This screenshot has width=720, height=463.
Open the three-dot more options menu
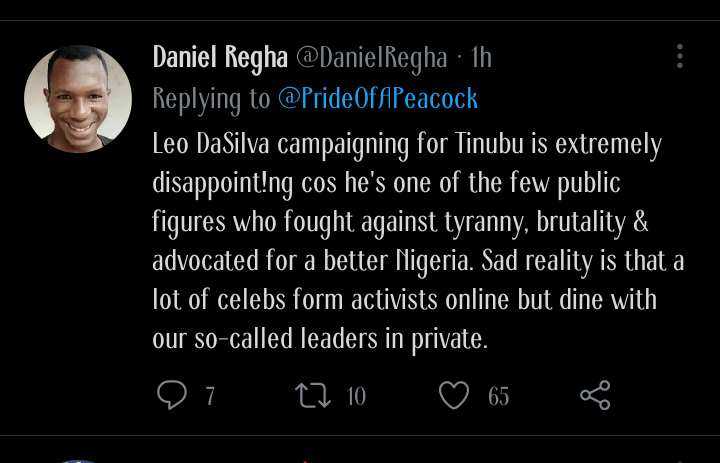680,56
